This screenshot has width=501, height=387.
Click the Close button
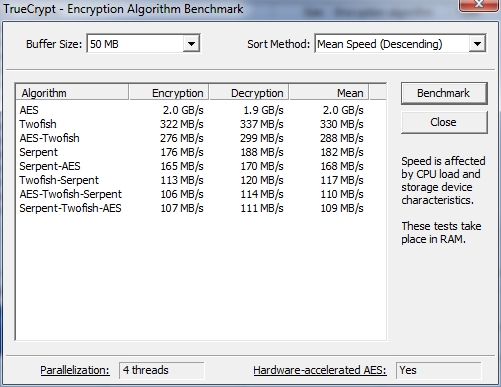[444, 122]
